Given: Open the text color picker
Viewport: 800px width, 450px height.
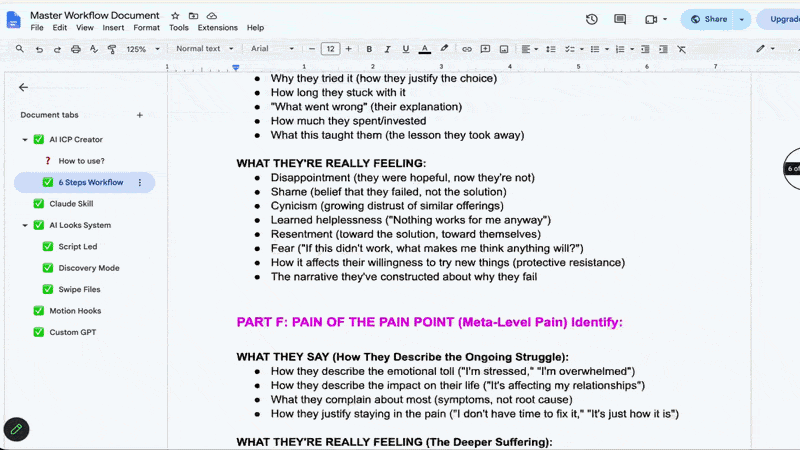Looking at the screenshot, I should pos(424,49).
